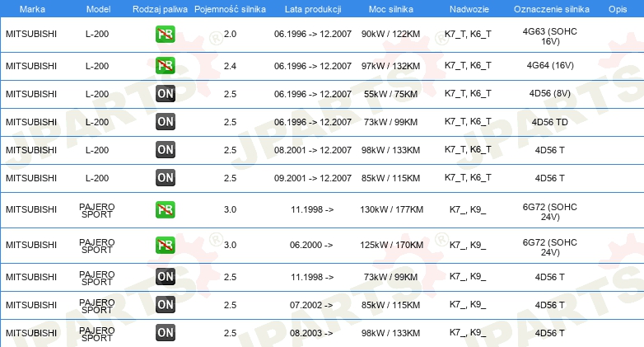644x347 pixels.
Task: Select the Pojemność silnika column header
Action: [230, 9]
